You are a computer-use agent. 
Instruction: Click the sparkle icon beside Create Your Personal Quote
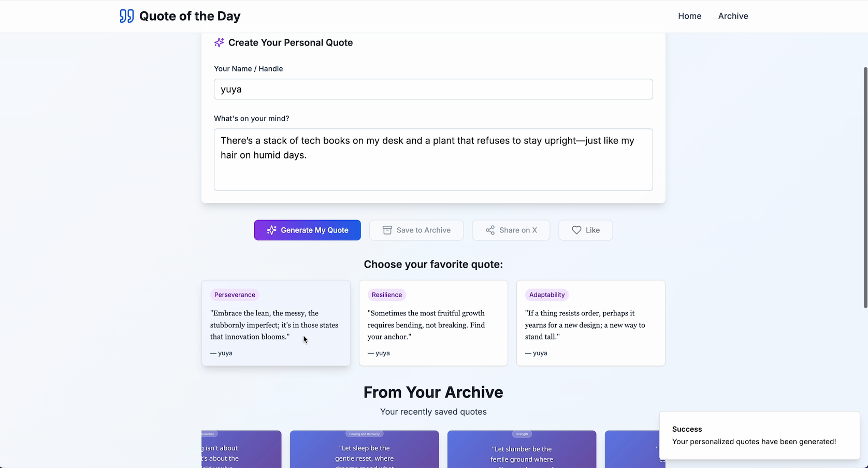(x=219, y=42)
